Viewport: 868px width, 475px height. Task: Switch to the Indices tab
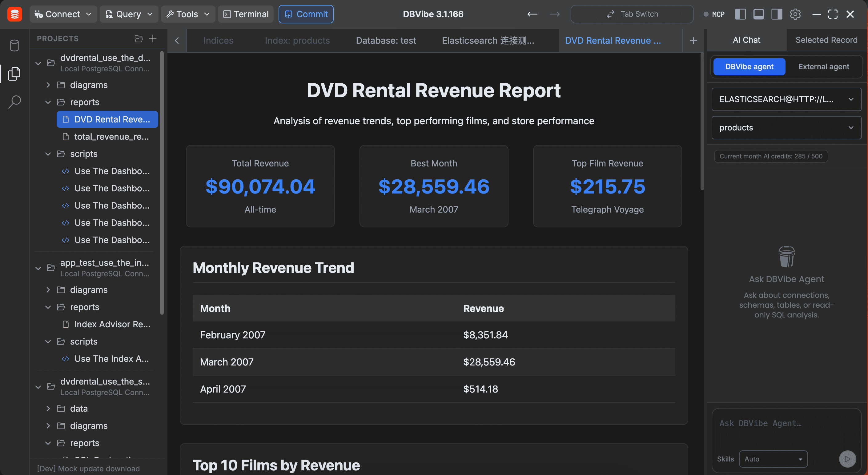point(218,40)
